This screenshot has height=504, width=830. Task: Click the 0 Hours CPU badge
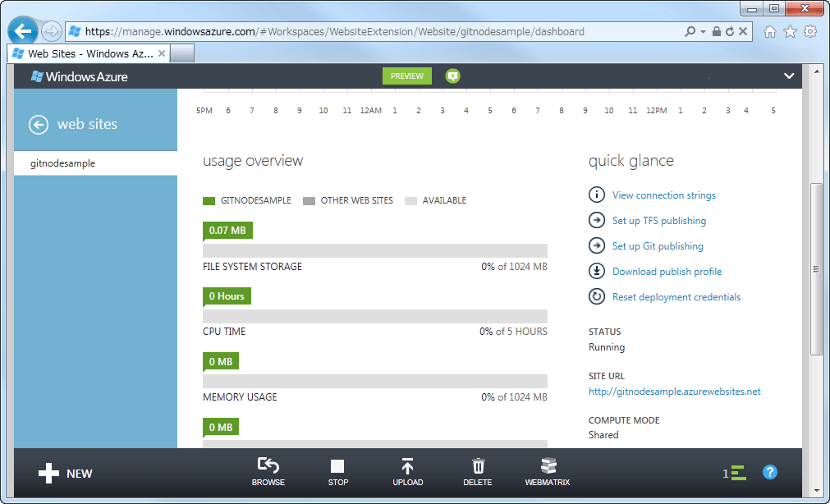[227, 296]
